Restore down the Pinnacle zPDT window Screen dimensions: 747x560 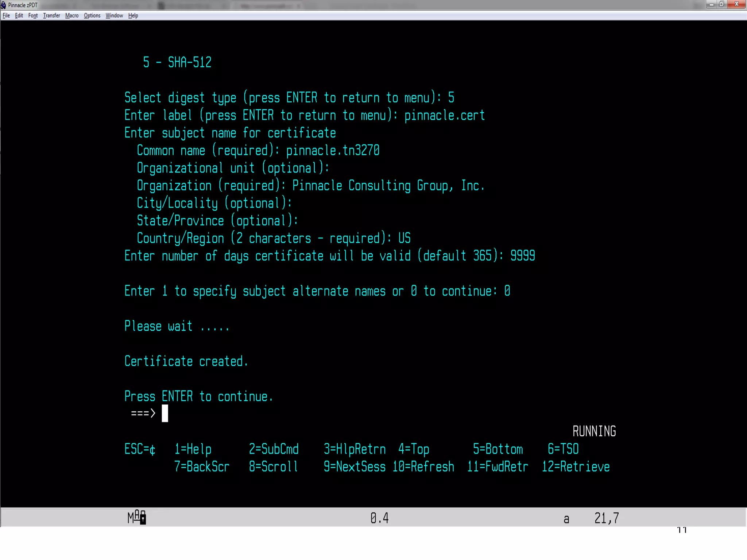pos(721,4)
